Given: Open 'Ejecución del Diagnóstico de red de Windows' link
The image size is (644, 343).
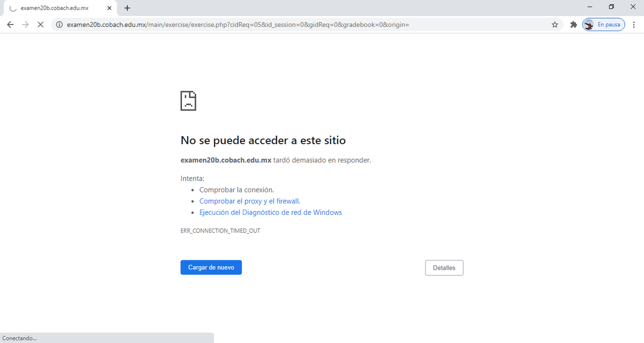Looking at the screenshot, I should tap(270, 212).
